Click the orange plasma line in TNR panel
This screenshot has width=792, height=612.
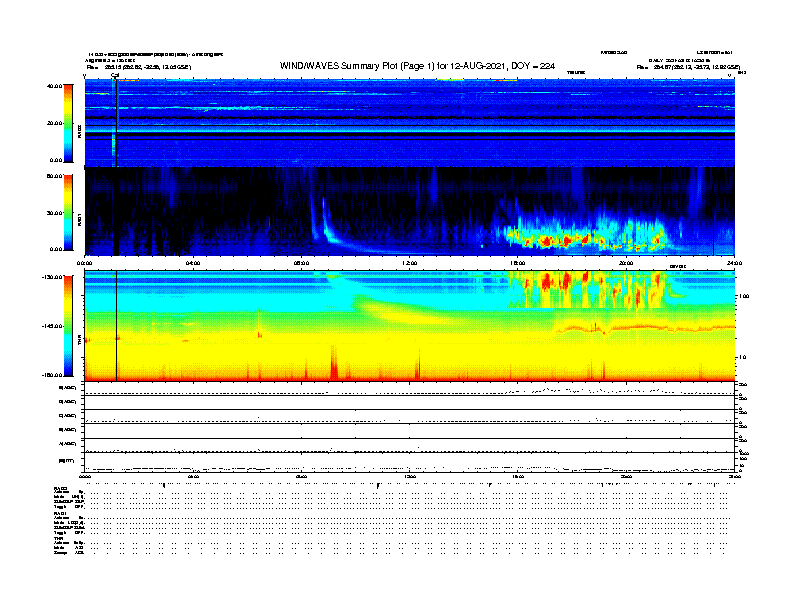pyautogui.click(x=647, y=327)
